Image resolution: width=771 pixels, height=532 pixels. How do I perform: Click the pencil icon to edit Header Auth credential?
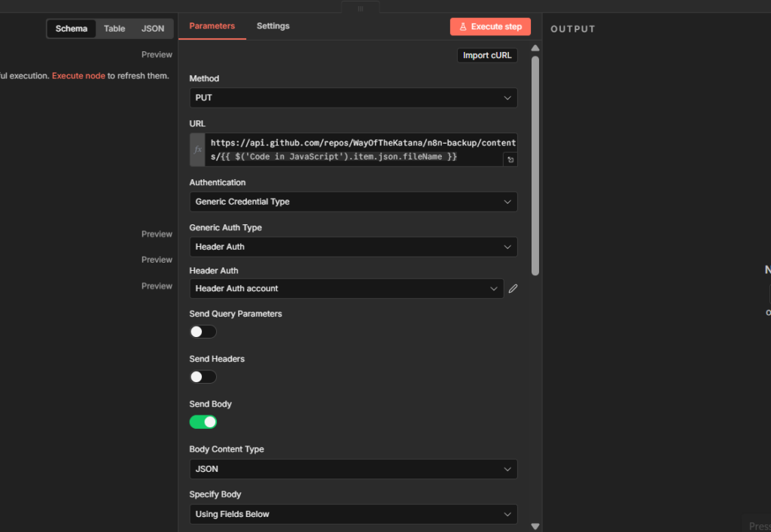pos(513,288)
